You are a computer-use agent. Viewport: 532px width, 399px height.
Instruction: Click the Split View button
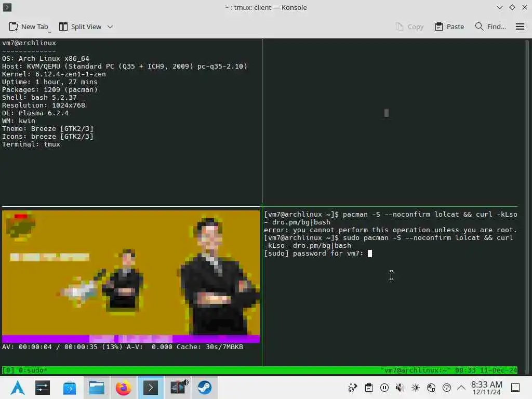point(81,26)
